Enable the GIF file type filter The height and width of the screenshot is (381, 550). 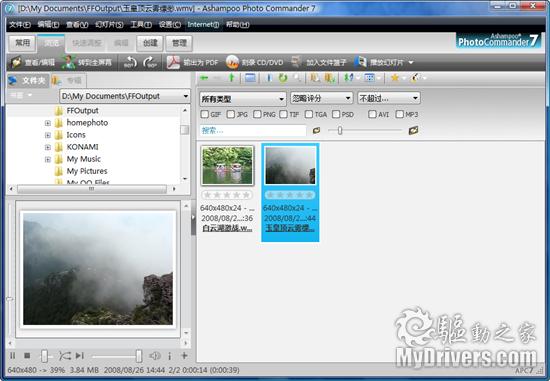coord(204,114)
